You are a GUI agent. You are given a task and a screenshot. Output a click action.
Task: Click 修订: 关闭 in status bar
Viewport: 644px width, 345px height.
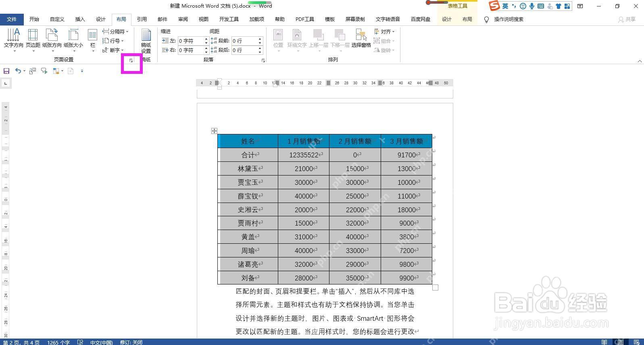[131, 342]
